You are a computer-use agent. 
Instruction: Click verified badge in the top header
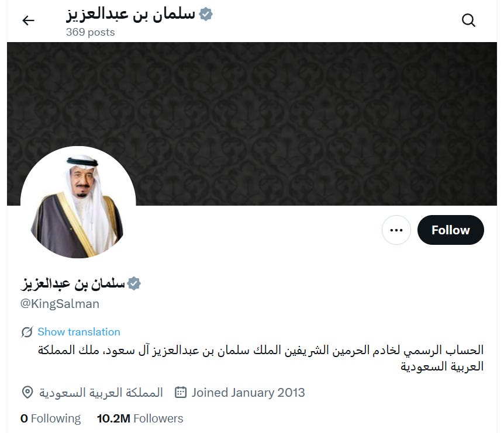click(206, 14)
